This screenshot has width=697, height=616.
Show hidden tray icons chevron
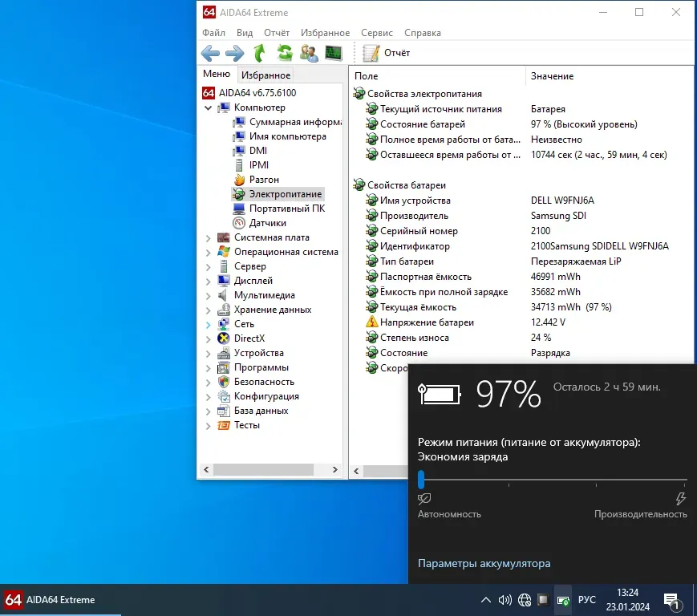485,600
